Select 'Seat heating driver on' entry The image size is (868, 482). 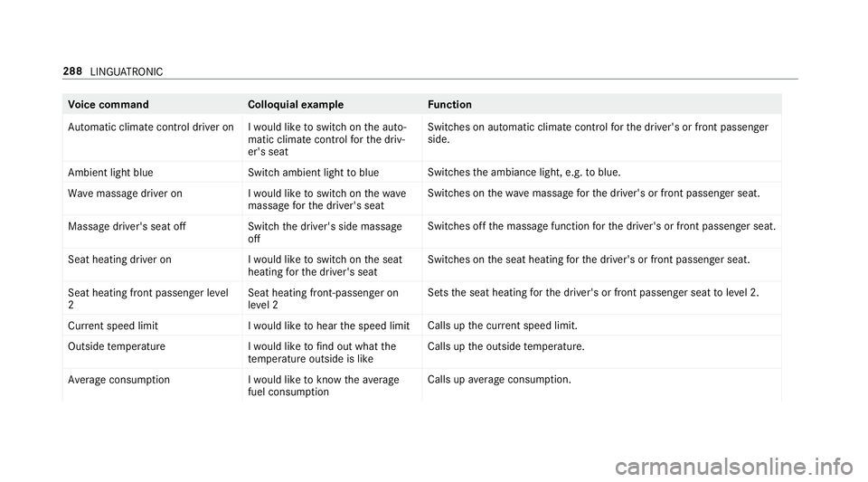coord(119,260)
